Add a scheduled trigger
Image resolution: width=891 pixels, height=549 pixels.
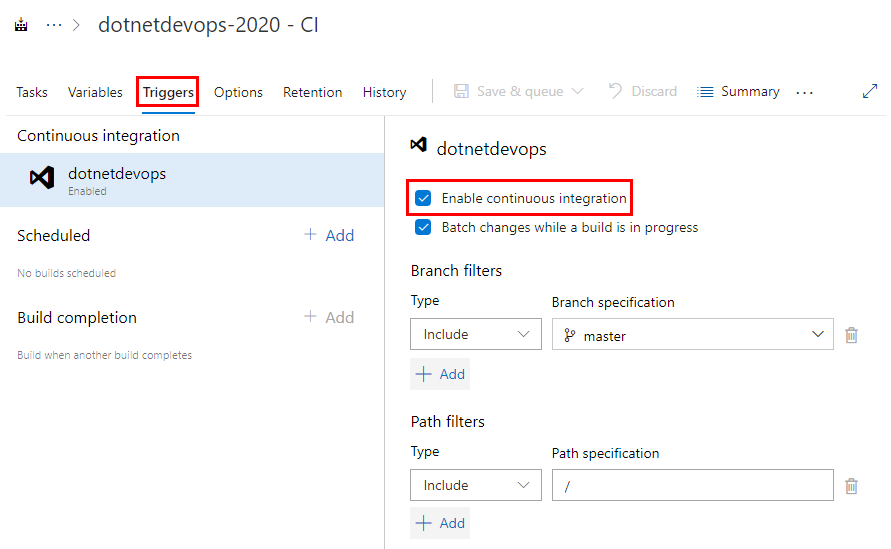pyautogui.click(x=329, y=235)
